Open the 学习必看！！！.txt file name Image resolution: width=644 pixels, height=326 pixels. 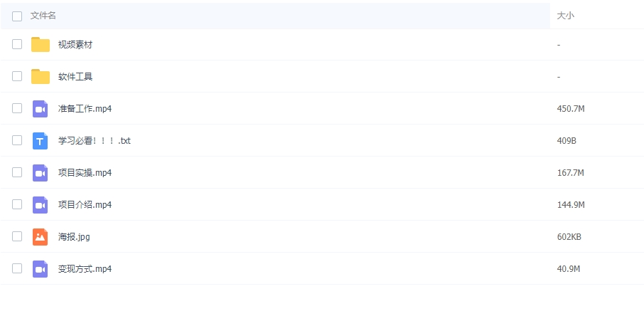click(x=95, y=141)
